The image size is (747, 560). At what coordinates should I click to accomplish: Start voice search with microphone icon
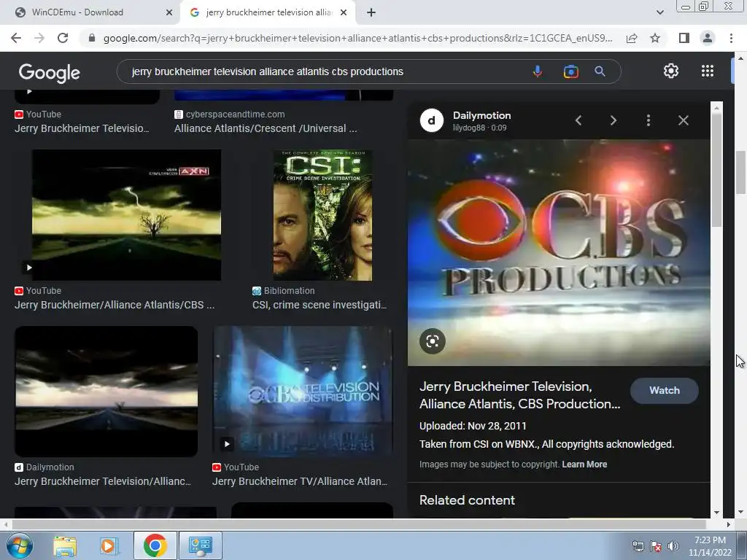(x=538, y=71)
